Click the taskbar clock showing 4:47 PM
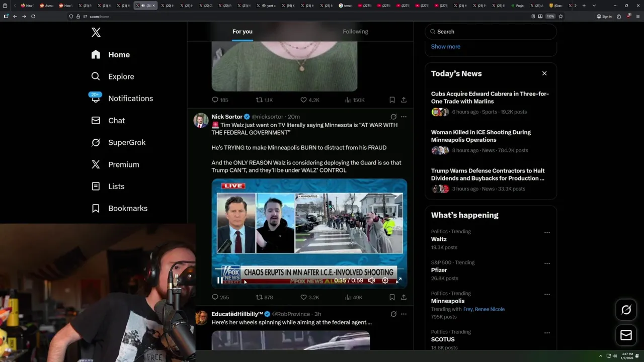 point(627,356)
